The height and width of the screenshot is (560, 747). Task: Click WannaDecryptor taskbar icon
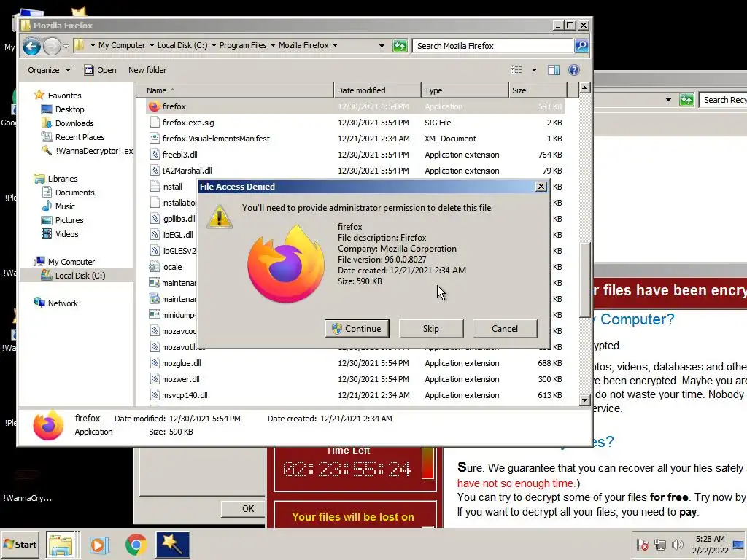(x=173, y=545)
